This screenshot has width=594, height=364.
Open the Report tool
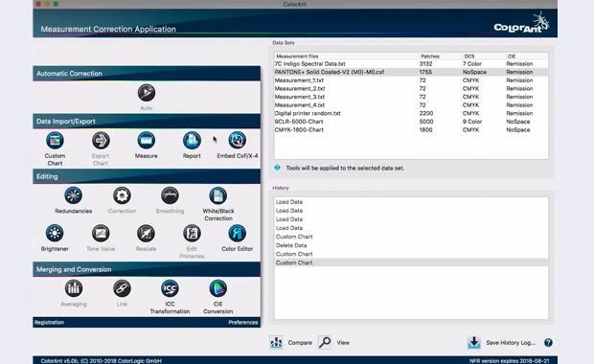[x=192, y=141]
